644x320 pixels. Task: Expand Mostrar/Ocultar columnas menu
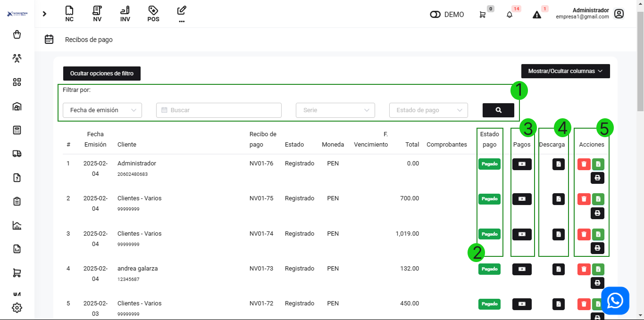coord(565,71)
